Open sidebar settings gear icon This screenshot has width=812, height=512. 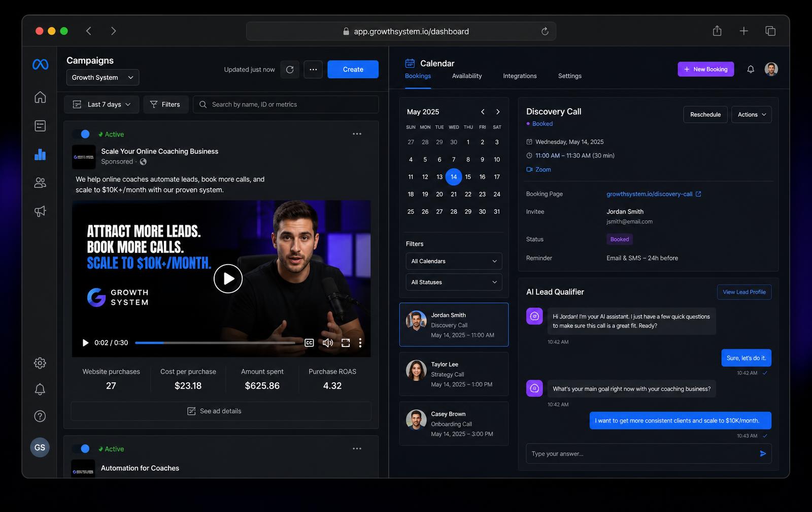coord(40,363)
